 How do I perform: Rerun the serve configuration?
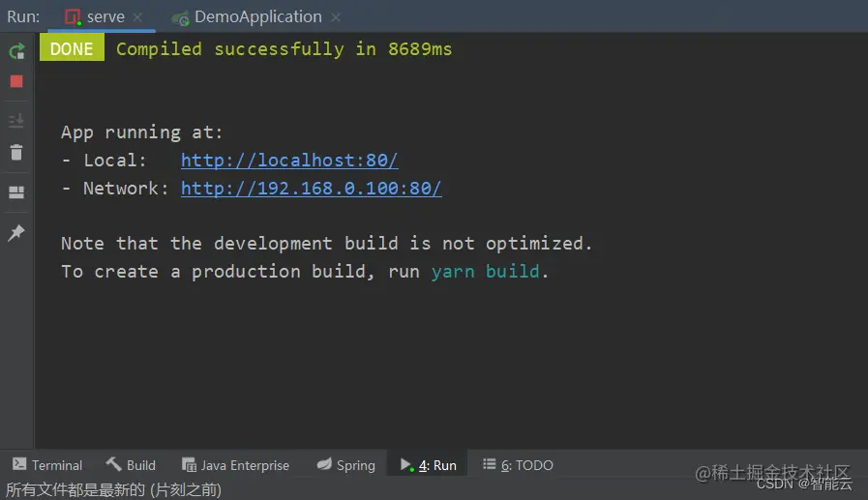point(16,51)
